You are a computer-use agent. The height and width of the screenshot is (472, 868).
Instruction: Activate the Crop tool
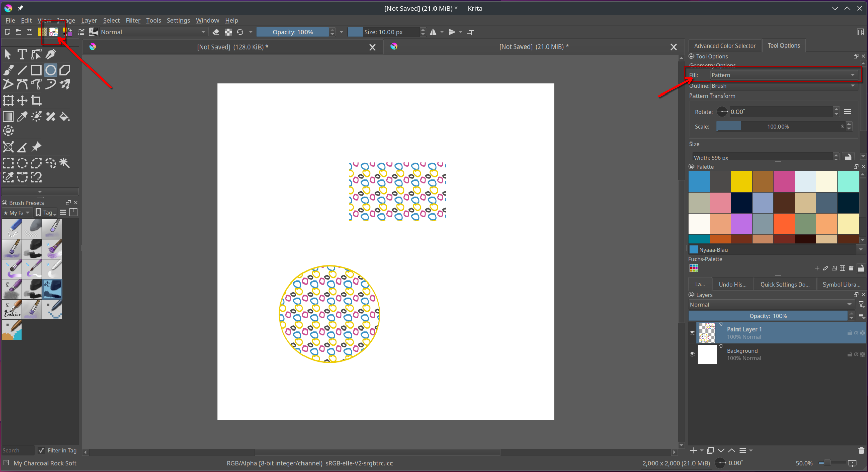[x=36, y=101]
